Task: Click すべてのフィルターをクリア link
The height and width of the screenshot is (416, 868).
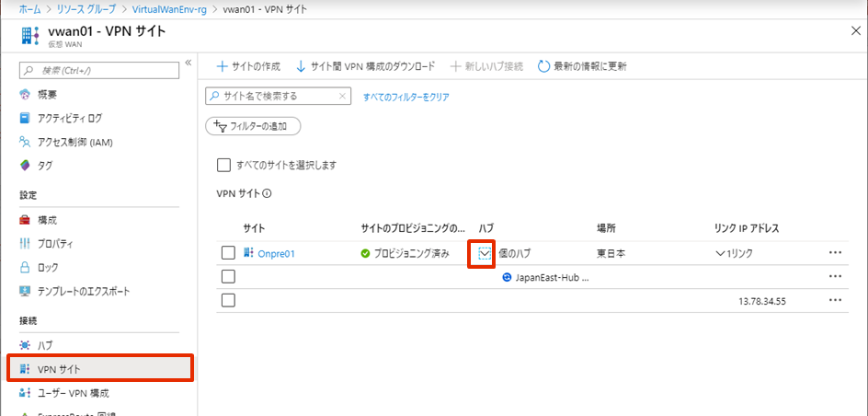Action: [x=405, y=97]
